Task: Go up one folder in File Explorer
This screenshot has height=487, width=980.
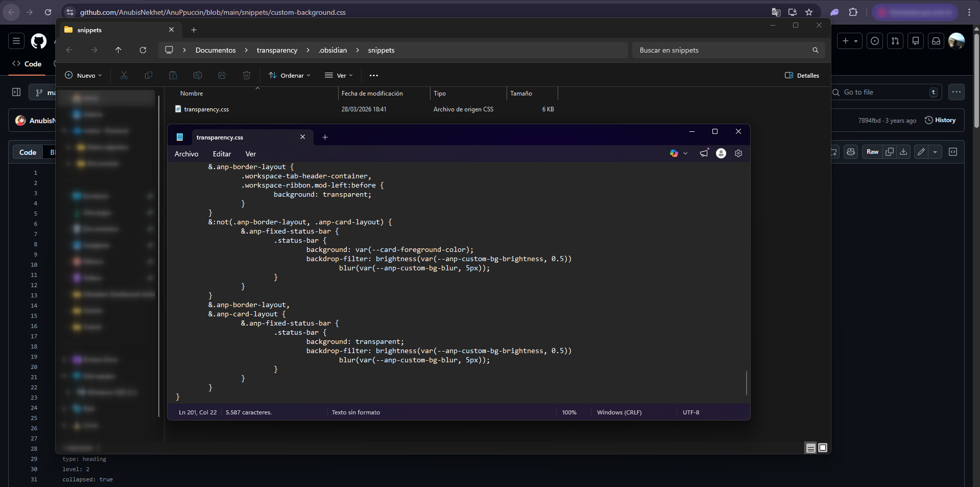Action: (x=118, y=50)
